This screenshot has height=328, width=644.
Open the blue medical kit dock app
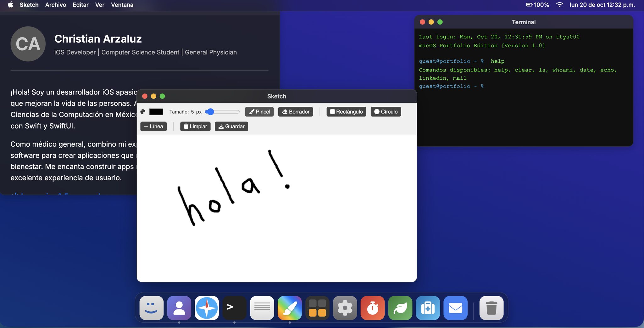428,308
